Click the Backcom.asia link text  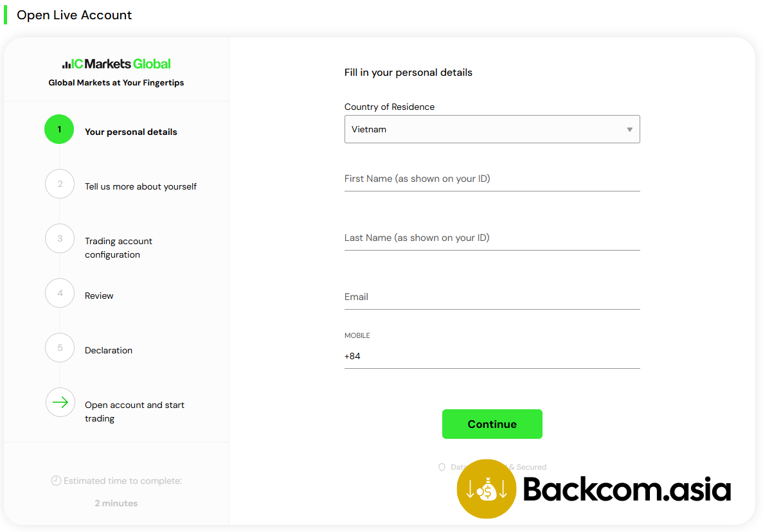[628, 490]
